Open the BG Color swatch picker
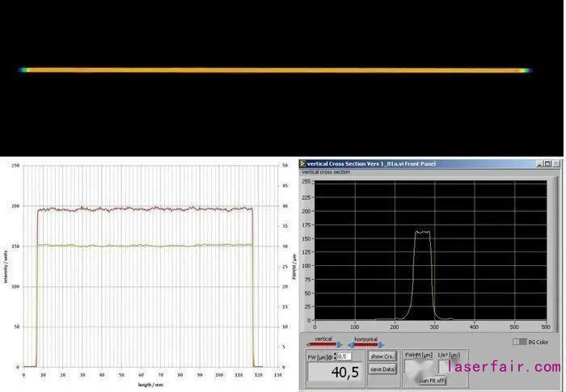Viewport: 566px width, 392px height. tap(521, 342)
